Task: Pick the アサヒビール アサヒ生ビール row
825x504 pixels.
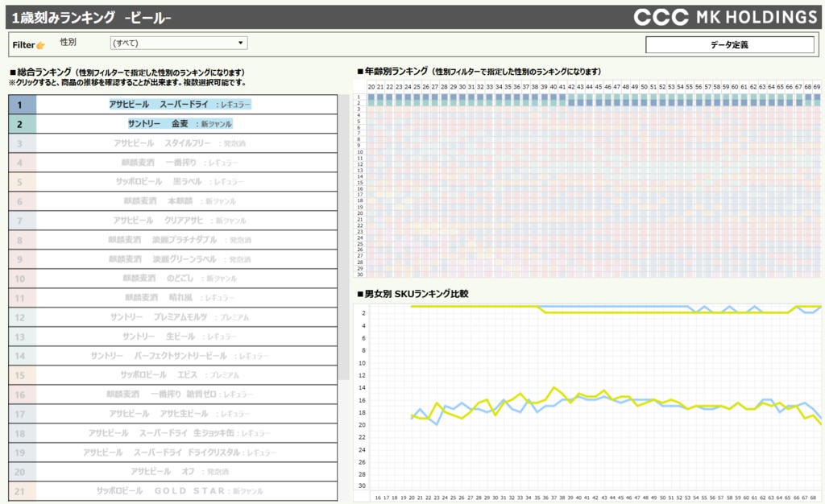Action: (173, 414)
